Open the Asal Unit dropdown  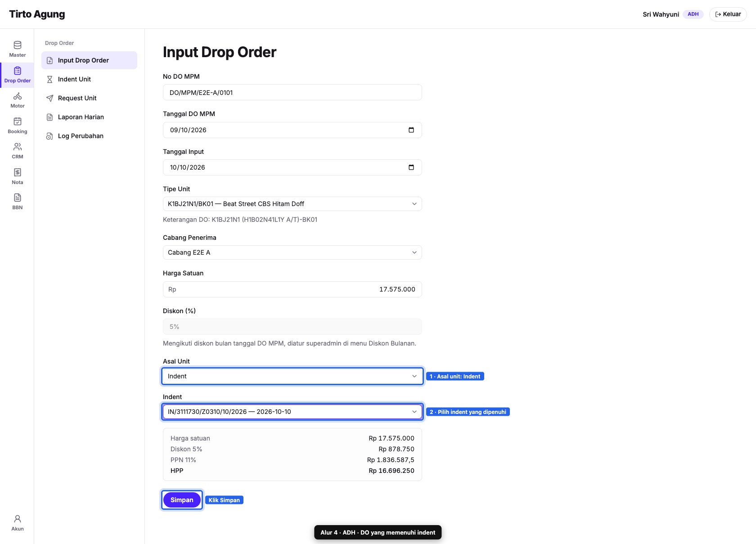coord(292,376)
